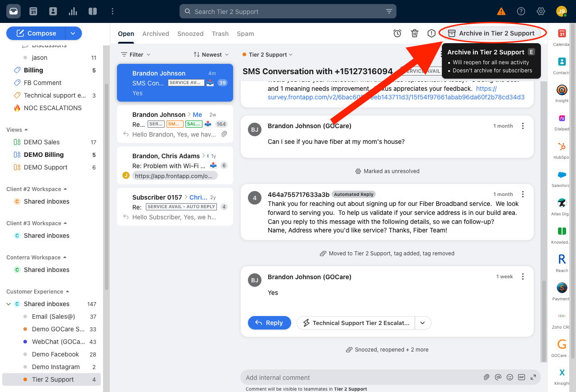Switch to the Archived tab
The image size is (576, 392).
[x=156, y=34]
